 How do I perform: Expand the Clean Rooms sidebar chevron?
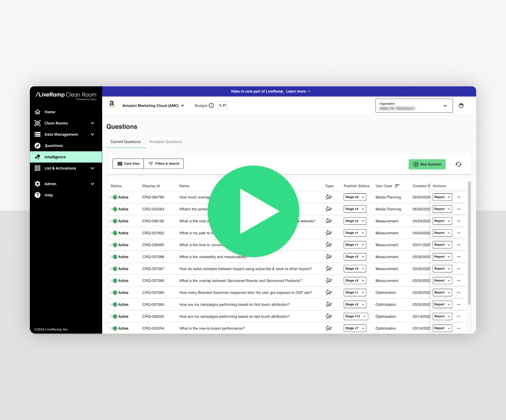tap(92, 123)
